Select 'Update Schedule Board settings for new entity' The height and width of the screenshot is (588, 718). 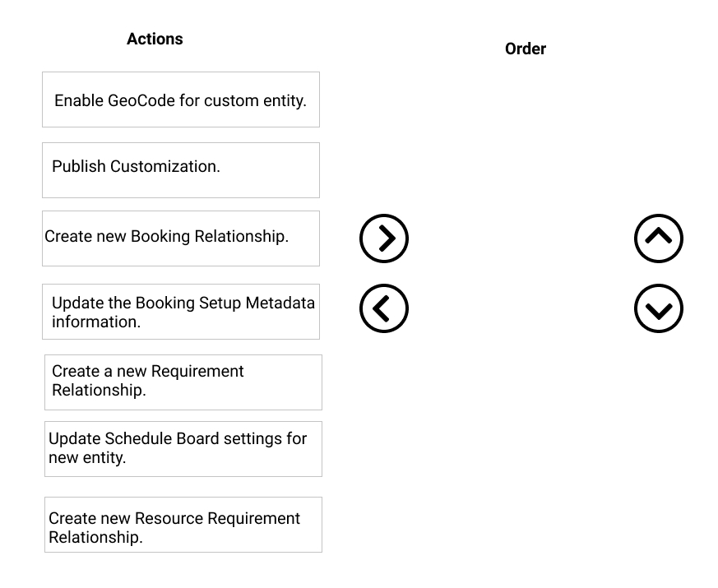(x=183, y=449)
